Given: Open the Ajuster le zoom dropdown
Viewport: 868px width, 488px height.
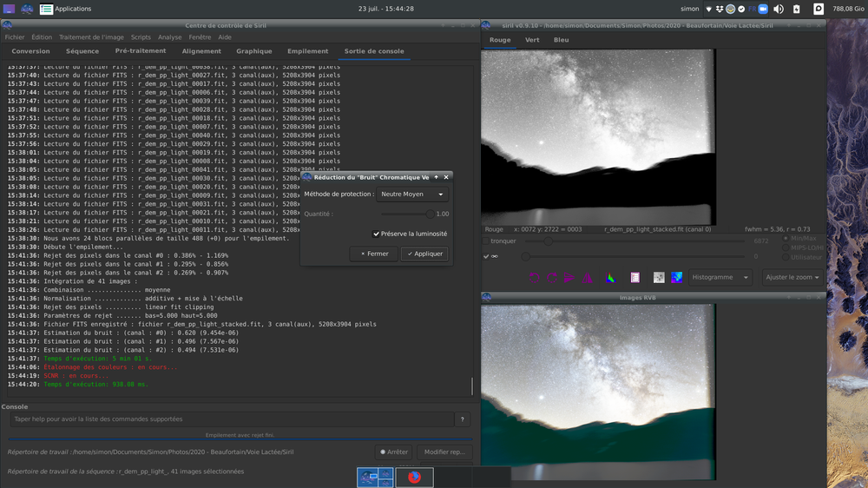Looking at the screenshot, I should click(x=792, y=278).
